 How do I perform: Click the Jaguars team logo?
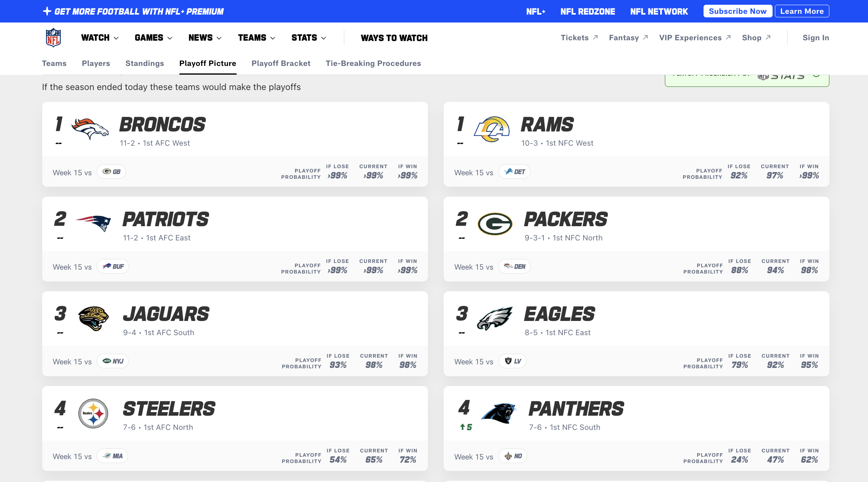pyautogui.click(x=93, y=318)
